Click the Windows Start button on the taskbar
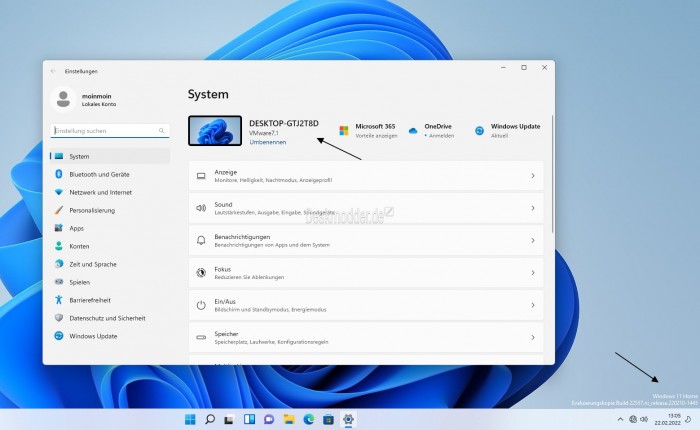This screenshot has height=430, width=700. tap(190, 419)
